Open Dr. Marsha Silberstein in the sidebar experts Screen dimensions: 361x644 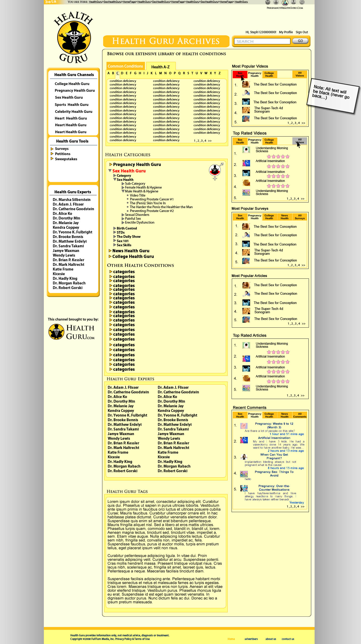(72, 200)
